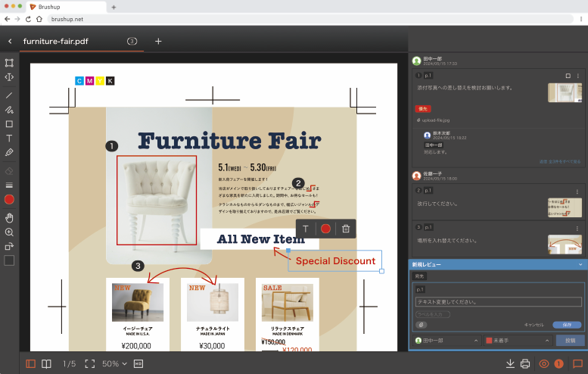588x374 pixels.
Task: Select the rectangle shape tool
Action: (9, 124)
